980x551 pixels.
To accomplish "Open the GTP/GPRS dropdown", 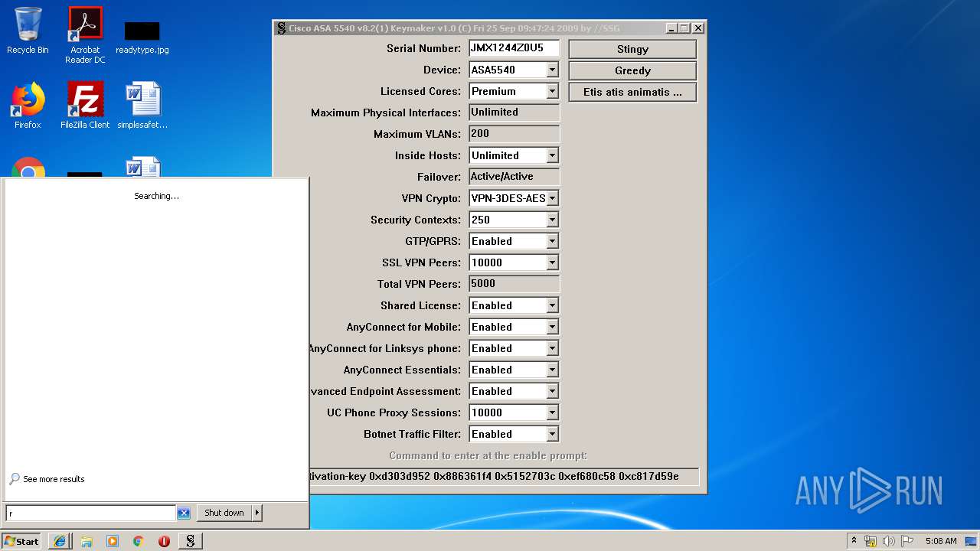I will [553, 241].
